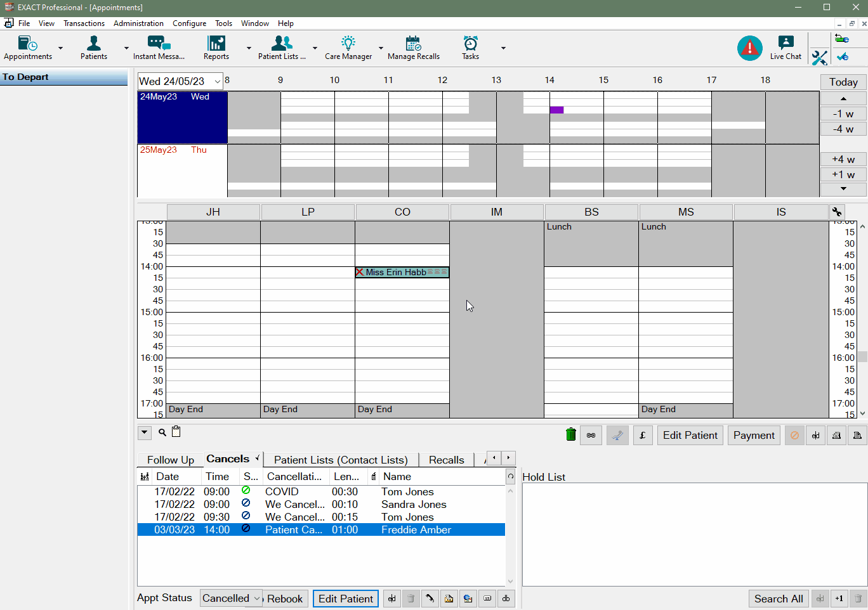Click the wrench and screwdriver tools icon
The height and width of the screenshot is (610, 868).
(x=819, y=58)
